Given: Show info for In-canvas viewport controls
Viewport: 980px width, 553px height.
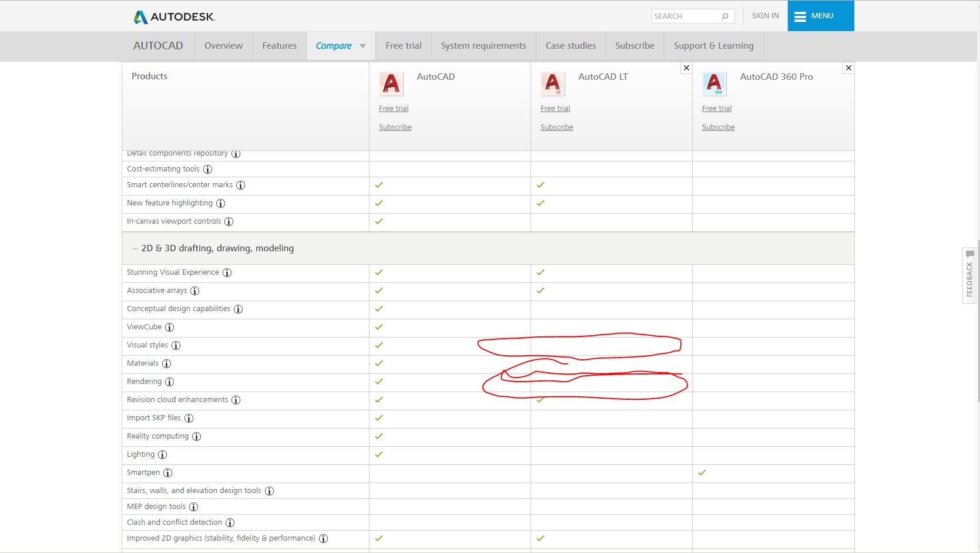Looking at the screenshot, I should click(229, 221).
